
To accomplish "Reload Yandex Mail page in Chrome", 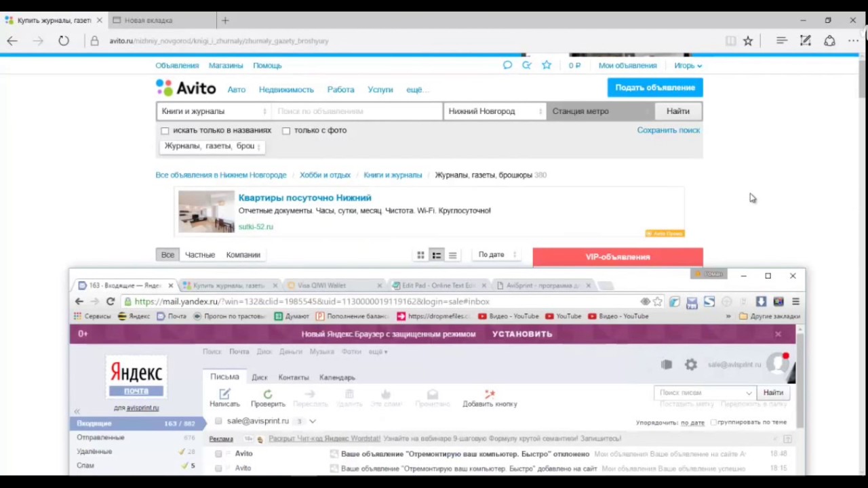I will click(x=110, y=302).
